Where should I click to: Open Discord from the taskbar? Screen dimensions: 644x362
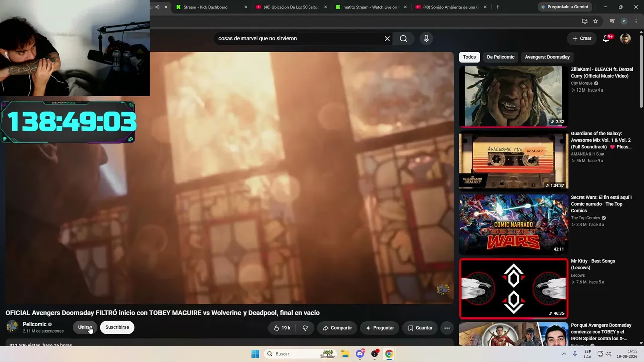360,354
